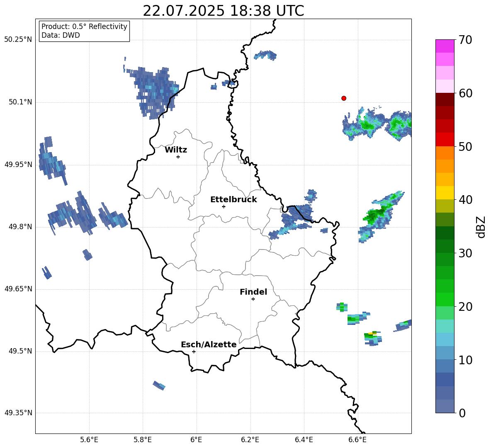Click the Findel location cross marker
Viewport: 491px width, 448px height.
coord(253,299)
